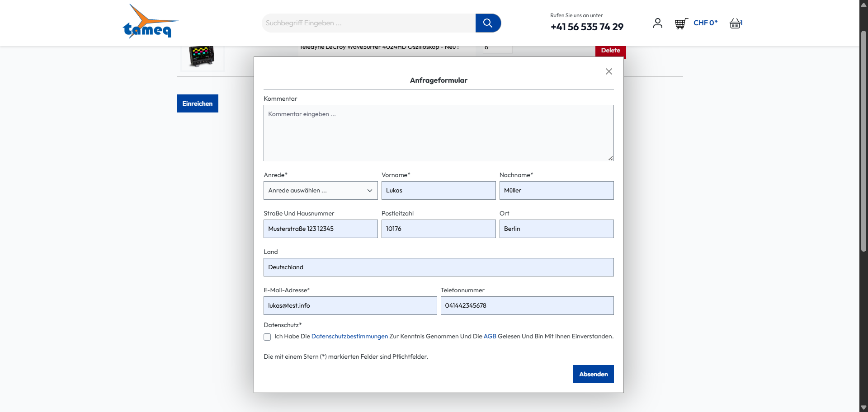Accept the Datenschutz checkbox
868x412 pixels.
point(267,337)
